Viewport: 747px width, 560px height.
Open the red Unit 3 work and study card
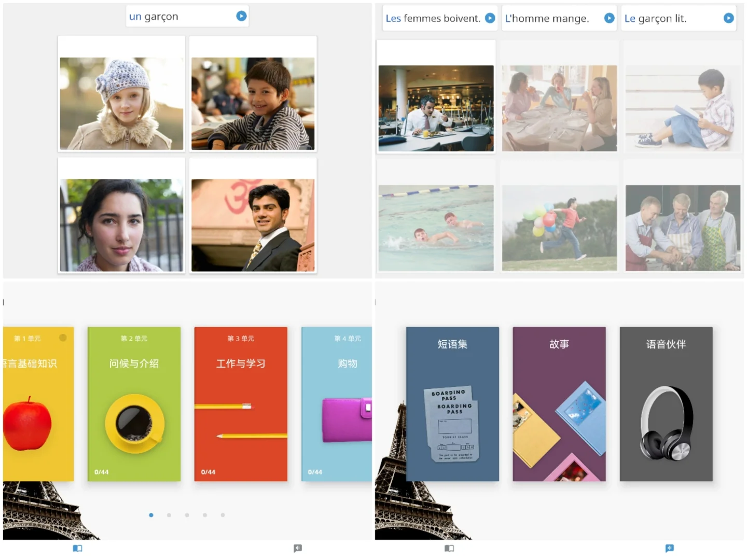click(241, 404)
